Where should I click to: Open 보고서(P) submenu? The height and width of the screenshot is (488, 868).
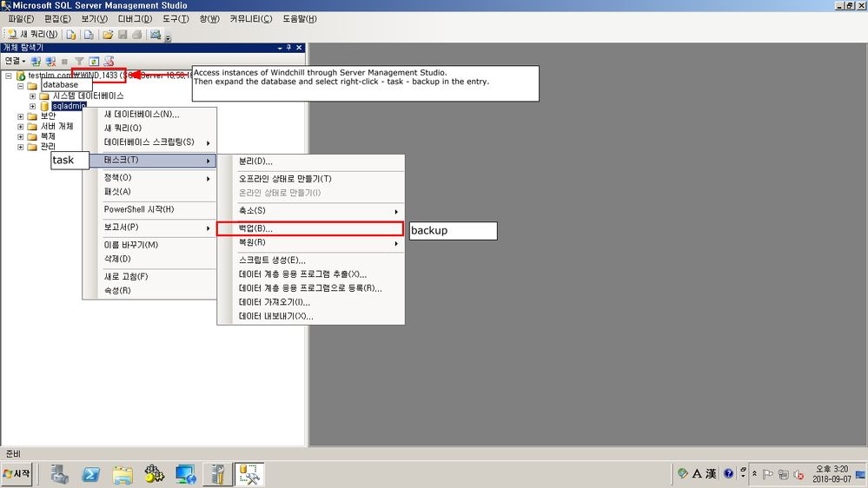[149, 227]
